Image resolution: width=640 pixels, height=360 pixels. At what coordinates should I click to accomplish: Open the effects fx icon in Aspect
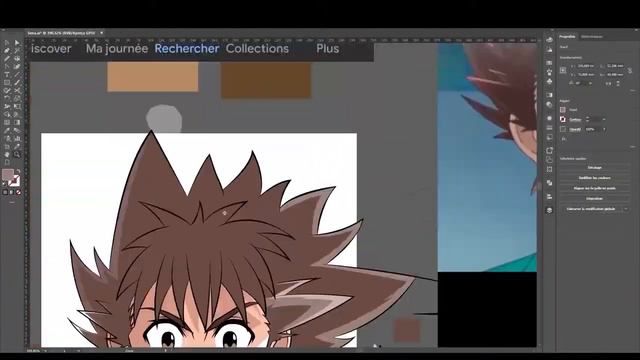[564, 139]
